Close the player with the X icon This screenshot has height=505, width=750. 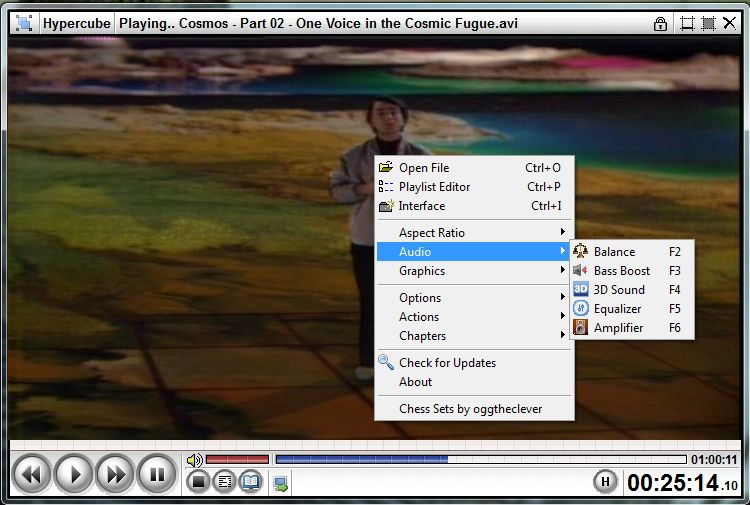pos(729,23)
